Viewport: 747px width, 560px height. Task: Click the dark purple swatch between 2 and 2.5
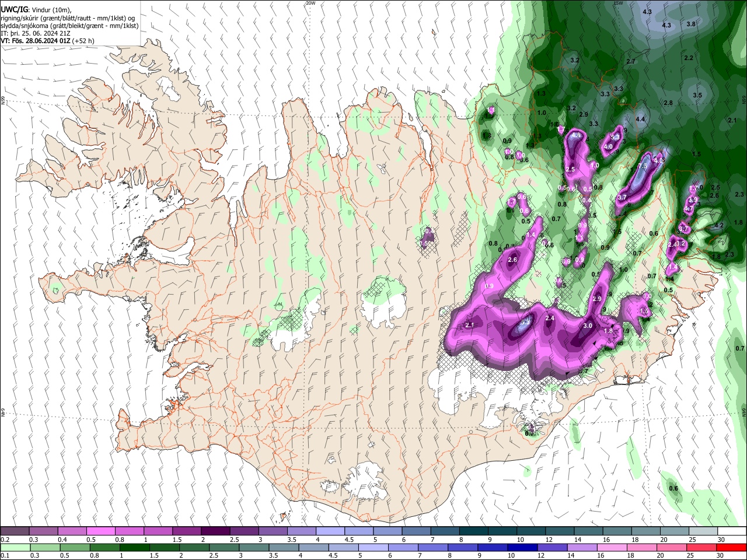[x=215, y=531]
